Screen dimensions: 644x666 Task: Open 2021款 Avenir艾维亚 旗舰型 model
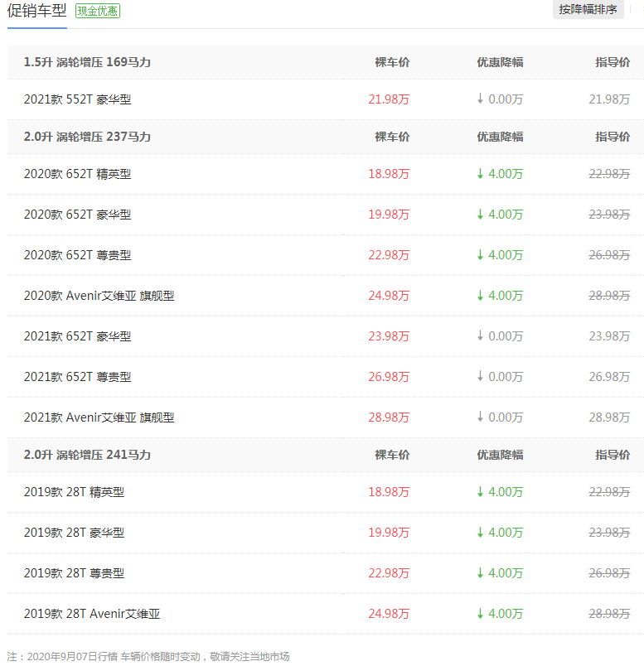99,417
